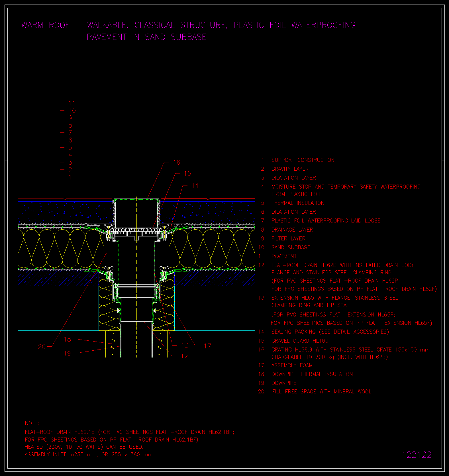Select text 'FLAT-ROOF DRAIN HL62B WITH INSULATED DRAIN BODY'
This screenshot has height=476, width=449.
coord(344,265)
